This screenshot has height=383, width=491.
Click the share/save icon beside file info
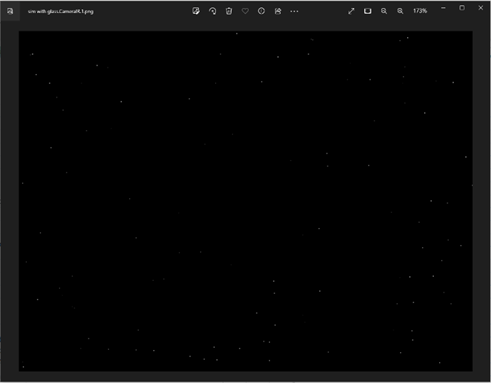278,11
